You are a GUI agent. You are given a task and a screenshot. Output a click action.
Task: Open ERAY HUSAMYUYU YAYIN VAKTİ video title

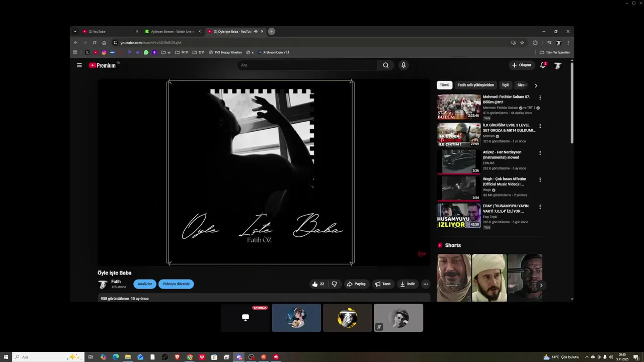507,209
